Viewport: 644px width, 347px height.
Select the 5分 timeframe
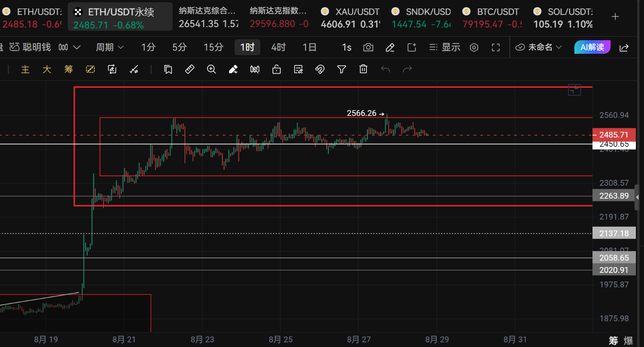tap(179, 47)
